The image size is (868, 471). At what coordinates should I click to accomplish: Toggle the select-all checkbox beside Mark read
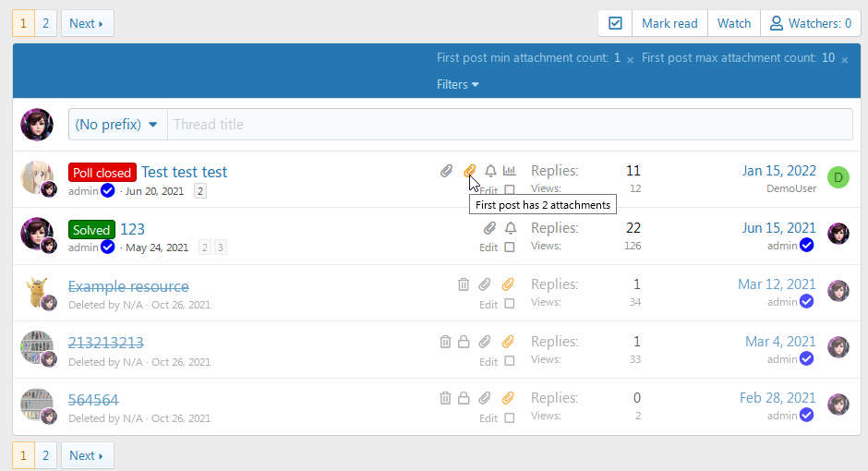615,23
